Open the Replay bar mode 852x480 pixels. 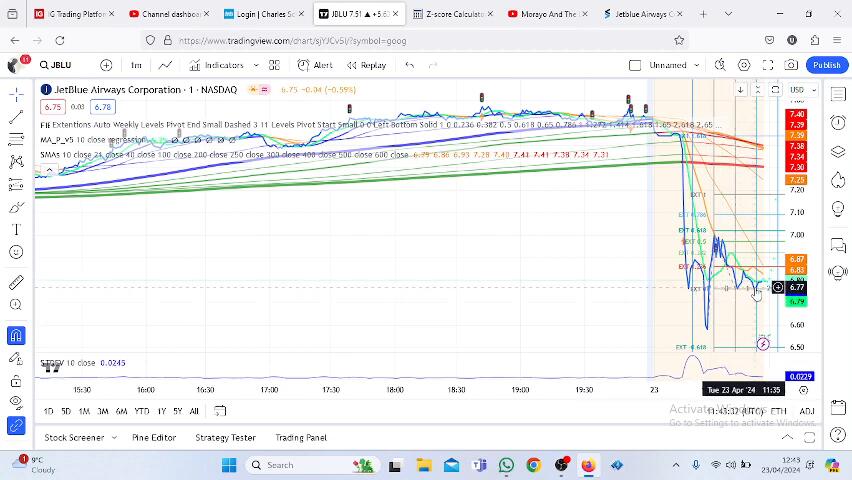366,65
